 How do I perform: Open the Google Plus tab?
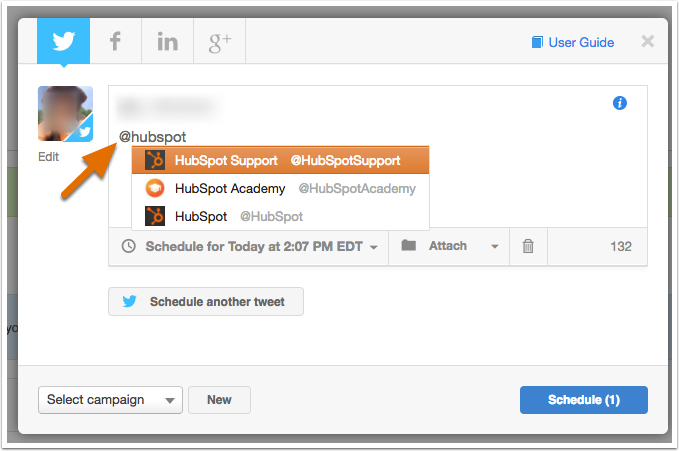point(220,41)
